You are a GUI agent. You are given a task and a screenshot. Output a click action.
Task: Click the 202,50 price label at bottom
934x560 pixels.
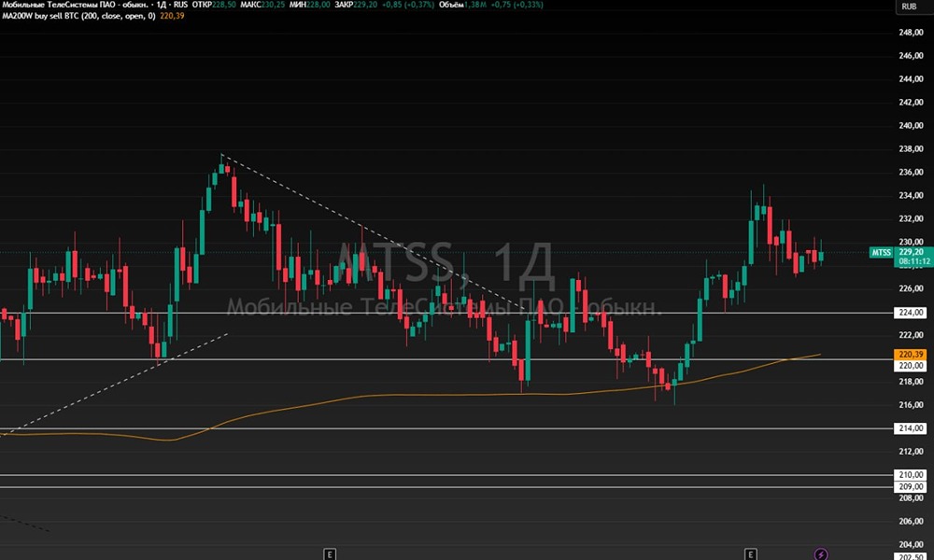(x=910, y=557)
